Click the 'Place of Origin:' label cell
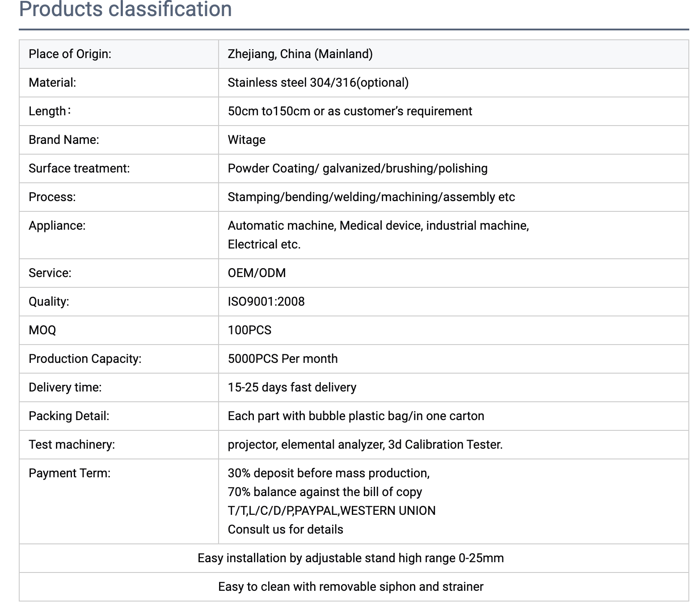This screenshot has width=700, height=606. (x=119, y=54)
